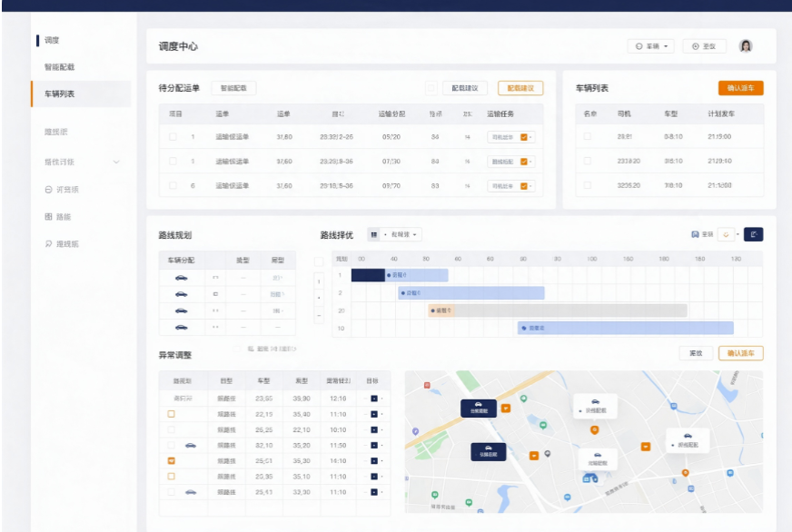Click the car icon in last 车辆分配 row
Screen dimensions: 792x532
(182, 327)
